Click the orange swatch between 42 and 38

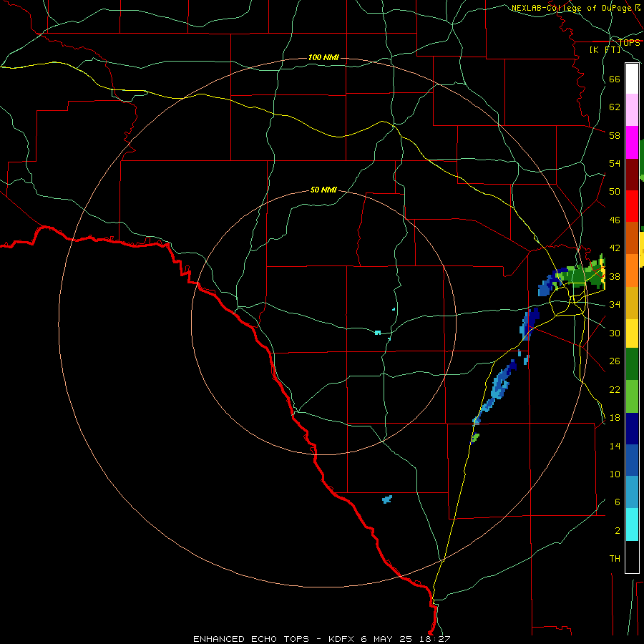(632, 270)
